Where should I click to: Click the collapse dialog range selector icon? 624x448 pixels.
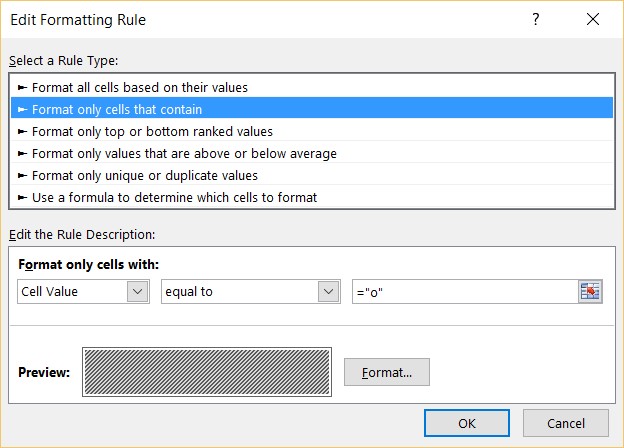(590, 291)
